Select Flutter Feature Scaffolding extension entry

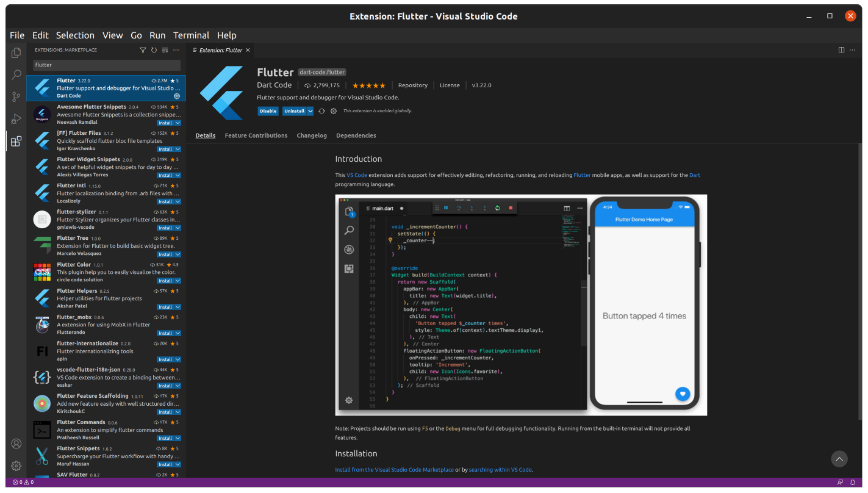tap(106, 404)
